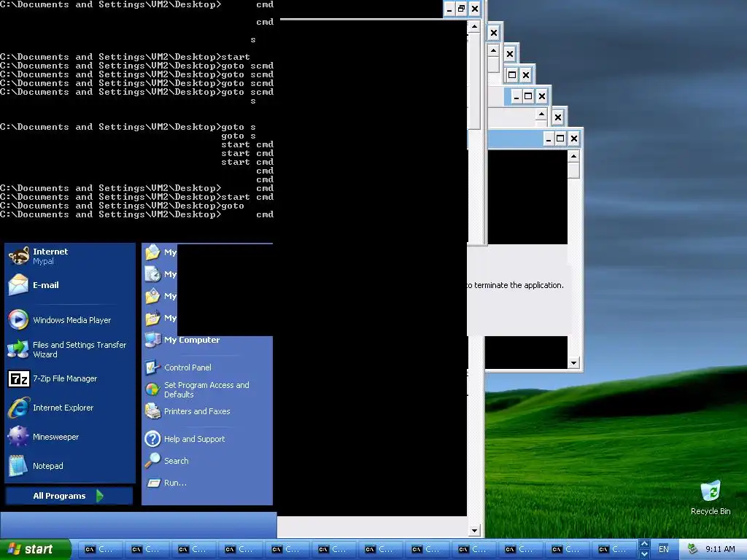The image size is (747, 560).
Task: Launch Windows Media Player
Action: click(70, 320)
